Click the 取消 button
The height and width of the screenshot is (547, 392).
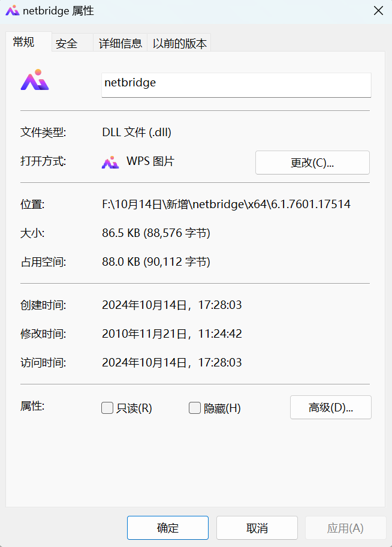[x=257, y=527]
